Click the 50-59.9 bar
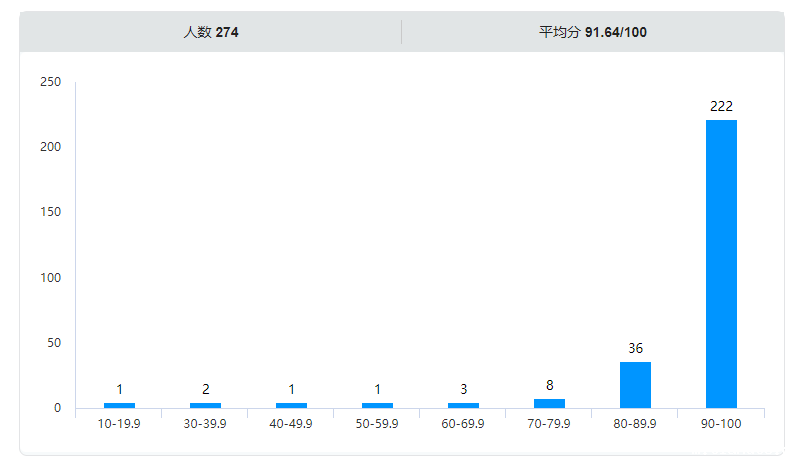Viewport: 806px width, 466px height. point(377,405)
